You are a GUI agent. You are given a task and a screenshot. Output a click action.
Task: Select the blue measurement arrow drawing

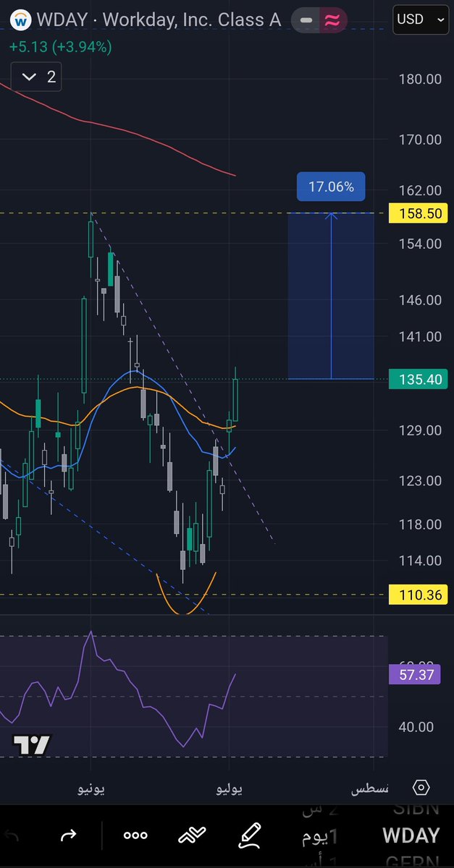coord(331,296)
